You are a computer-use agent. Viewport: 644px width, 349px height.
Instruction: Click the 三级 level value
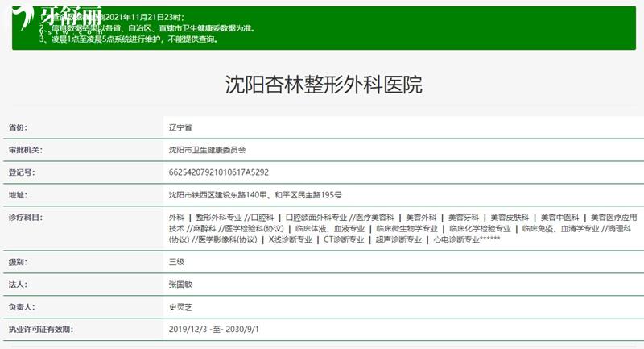(176, 262)
